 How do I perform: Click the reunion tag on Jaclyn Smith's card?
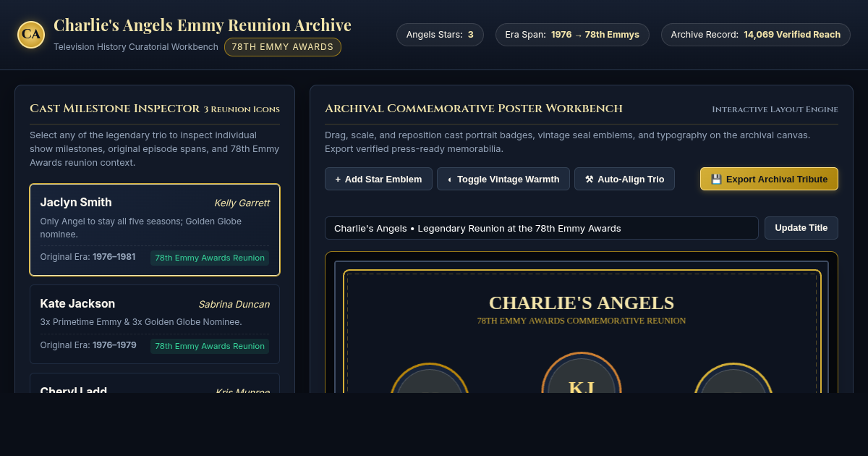point(210,258)
